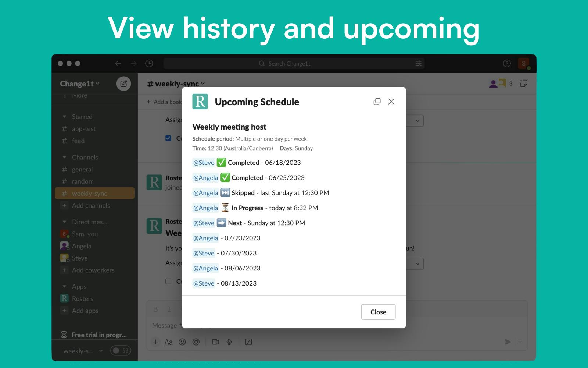
Task: View channel members avatars
Action: (497, 84)
